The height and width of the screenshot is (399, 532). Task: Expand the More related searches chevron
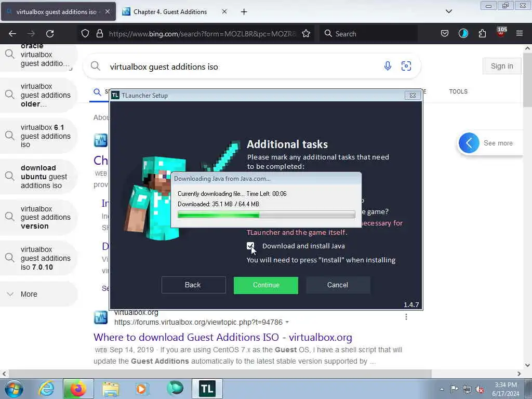[10, 294]
